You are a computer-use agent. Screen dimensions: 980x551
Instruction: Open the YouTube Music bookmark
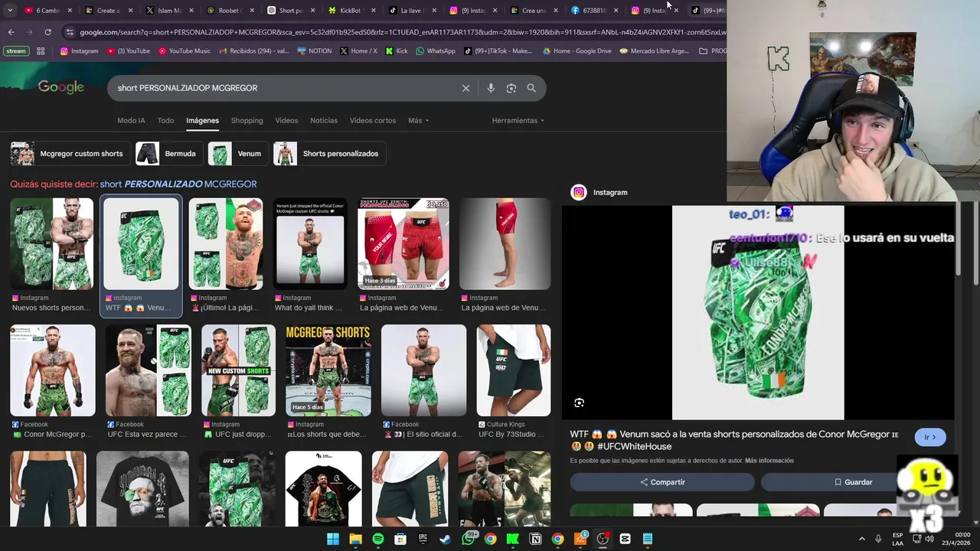(x=185, y=51)
